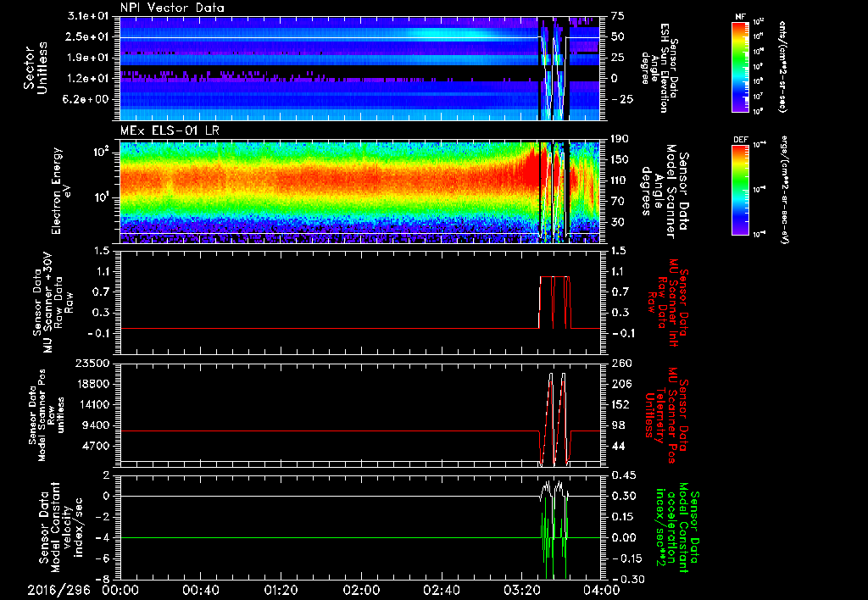This screenshot has height=600, width=868.
Task: Click the 260 telemetry tick label
Action: (621, 364)
